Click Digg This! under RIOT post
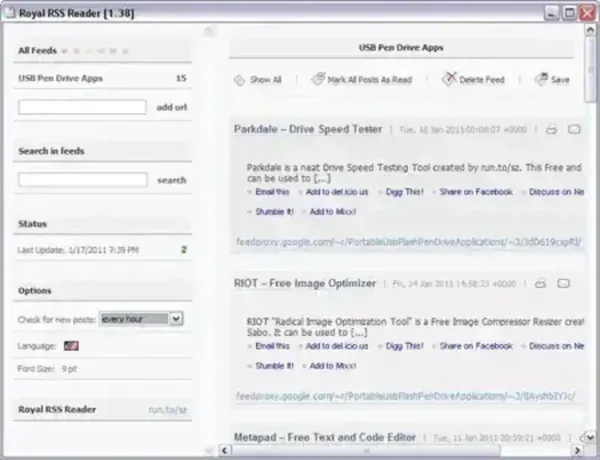The image size is (600, 460). coord(404,346)
